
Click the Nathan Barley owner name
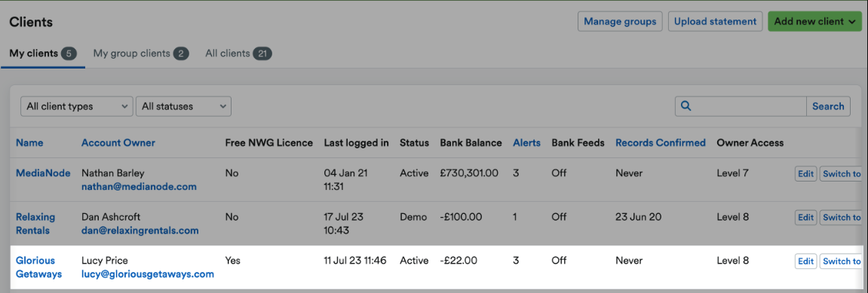112,173
